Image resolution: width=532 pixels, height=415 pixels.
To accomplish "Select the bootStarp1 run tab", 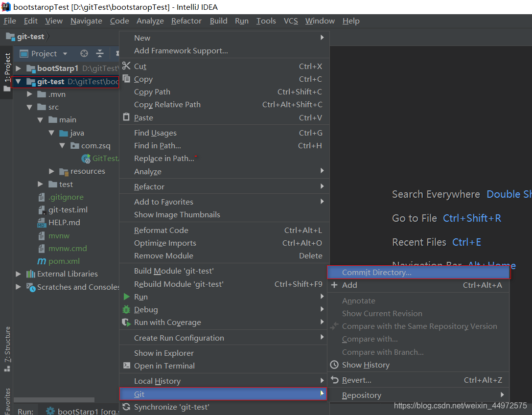I will pyautogui.click(x=82, y=411).
